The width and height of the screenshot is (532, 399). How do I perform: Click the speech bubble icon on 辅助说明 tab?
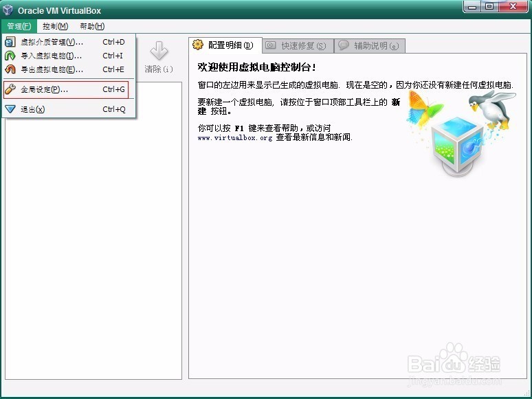coord(344,45)
